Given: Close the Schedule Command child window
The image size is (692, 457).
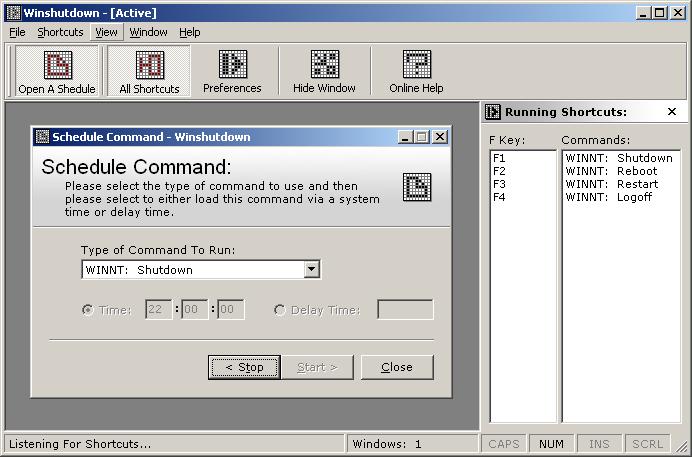Looking at the screenshot, I should 440,137.
